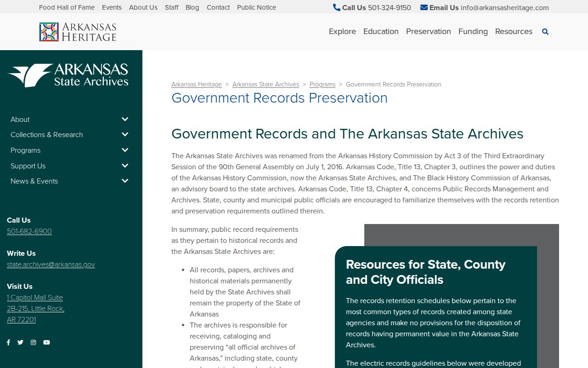Viewport: 588px width, 368px height.
Task: Open the Funding menu
Action: pyautogui.click(x=473, y=31)
